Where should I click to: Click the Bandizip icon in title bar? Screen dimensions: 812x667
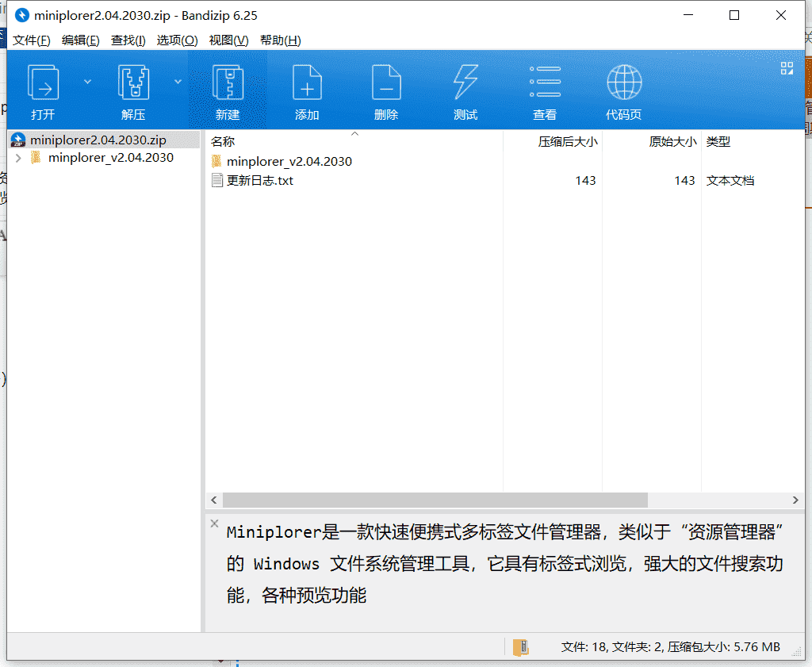[21, 16]
